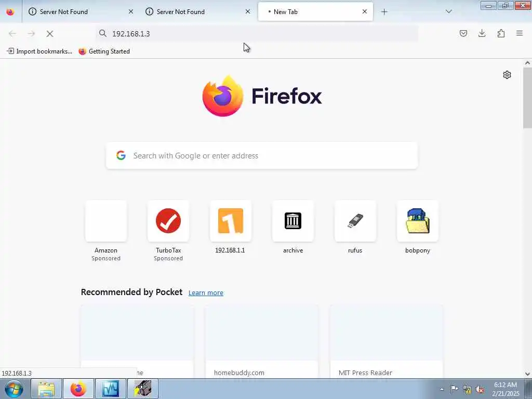The width and height of the screenshot is (532, 399).
Task: Switch to first Server Not Found tab
Action: [x=81, y=12]
